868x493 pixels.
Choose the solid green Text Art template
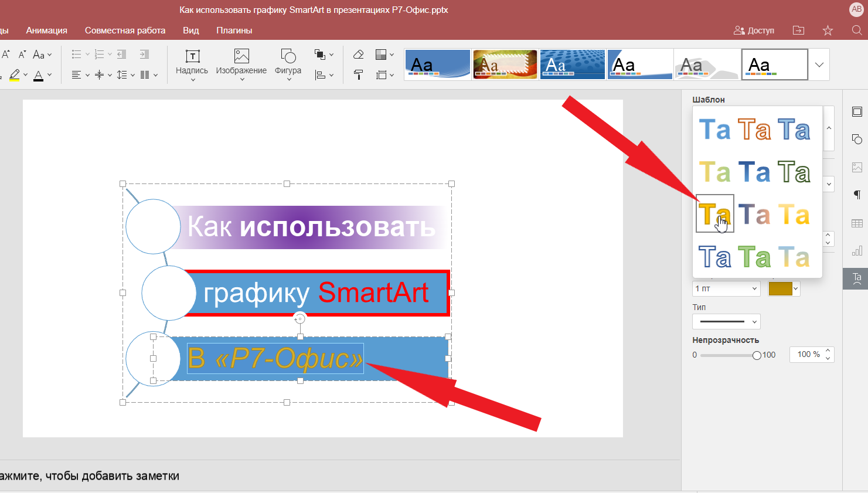(754, 257)
